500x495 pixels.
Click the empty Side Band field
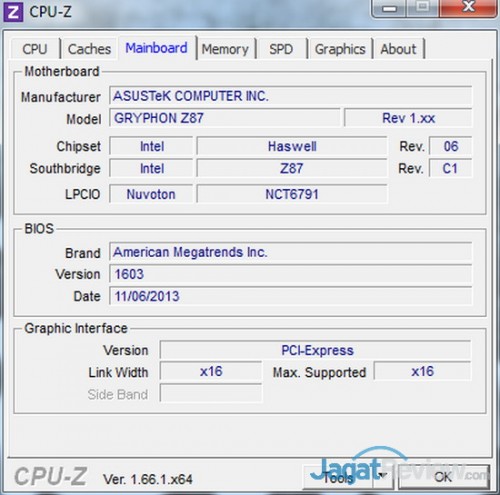pos(211,393)
